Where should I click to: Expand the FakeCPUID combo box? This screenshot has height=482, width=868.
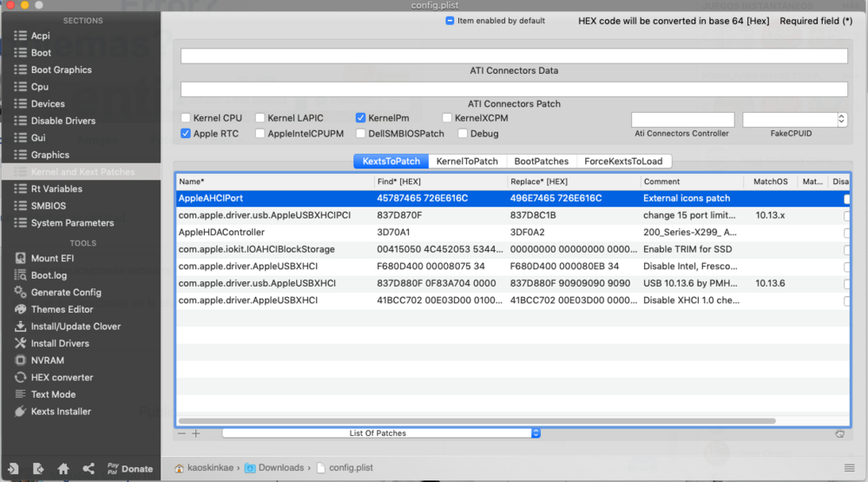click(x=841, y=120)
